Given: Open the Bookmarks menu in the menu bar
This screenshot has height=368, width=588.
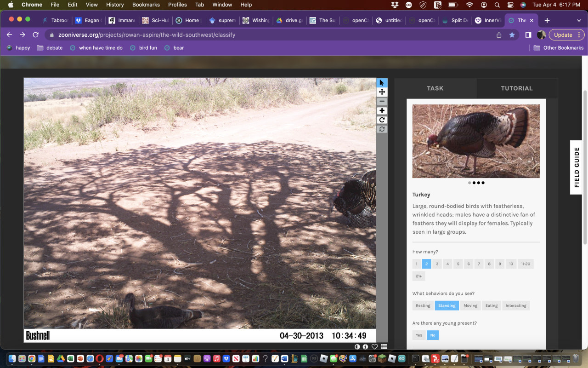Looking at the screenshot, I should [146, 5].
